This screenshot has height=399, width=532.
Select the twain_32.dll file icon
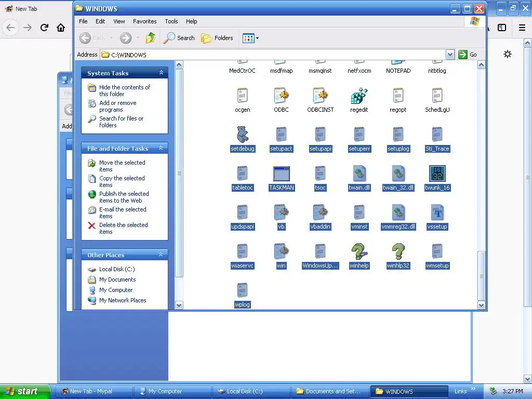coord(398,174)
